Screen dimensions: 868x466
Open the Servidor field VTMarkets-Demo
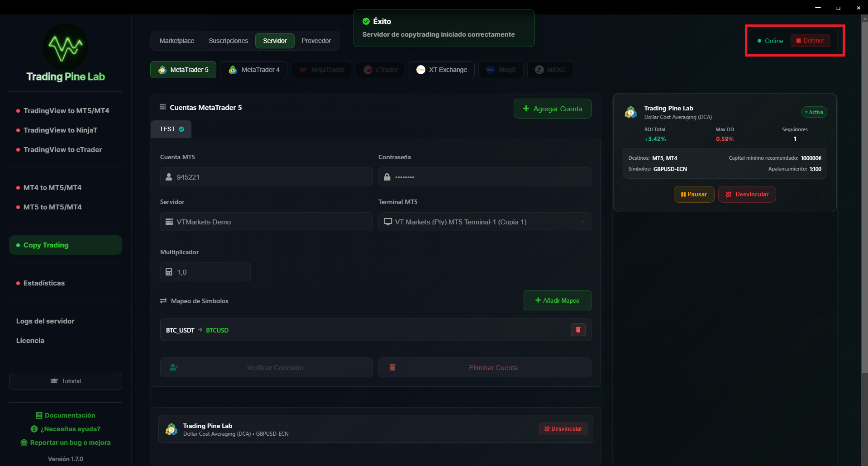coord(266,222)
